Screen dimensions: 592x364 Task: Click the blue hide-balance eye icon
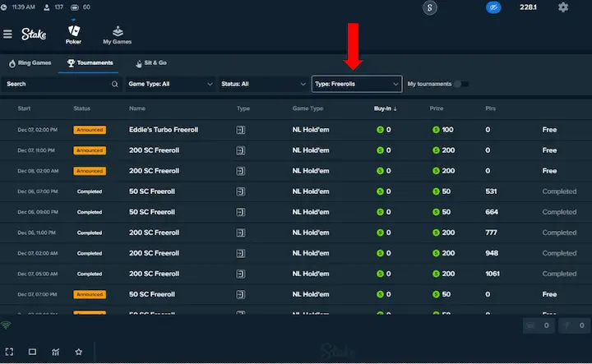(x=493, y=7)
